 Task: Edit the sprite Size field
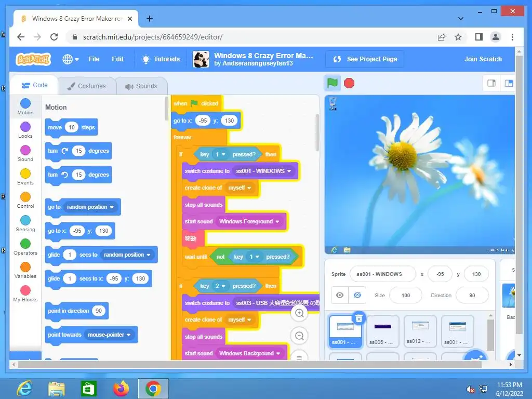tap(406, 296)
